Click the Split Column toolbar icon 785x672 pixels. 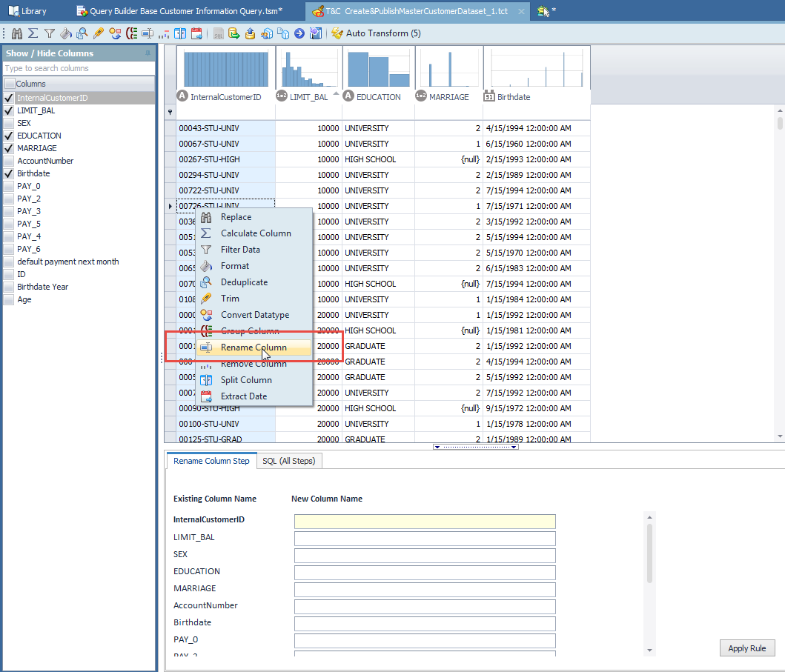tap(180, 33)
